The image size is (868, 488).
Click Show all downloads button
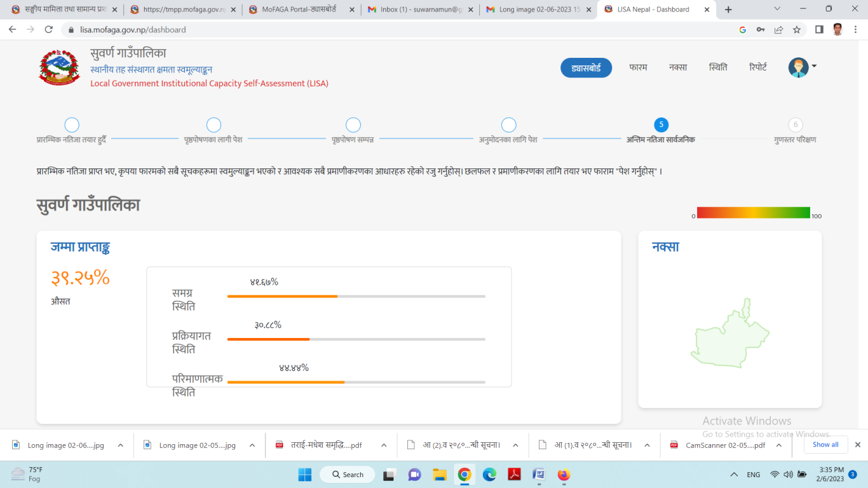pos(825,445)
